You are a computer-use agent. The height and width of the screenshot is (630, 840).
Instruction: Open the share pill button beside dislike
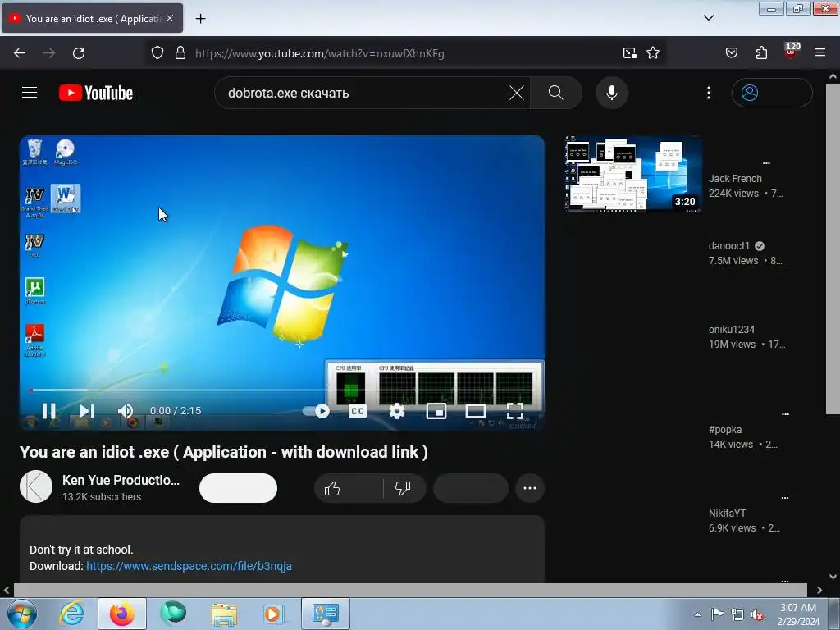coord(470,488)
